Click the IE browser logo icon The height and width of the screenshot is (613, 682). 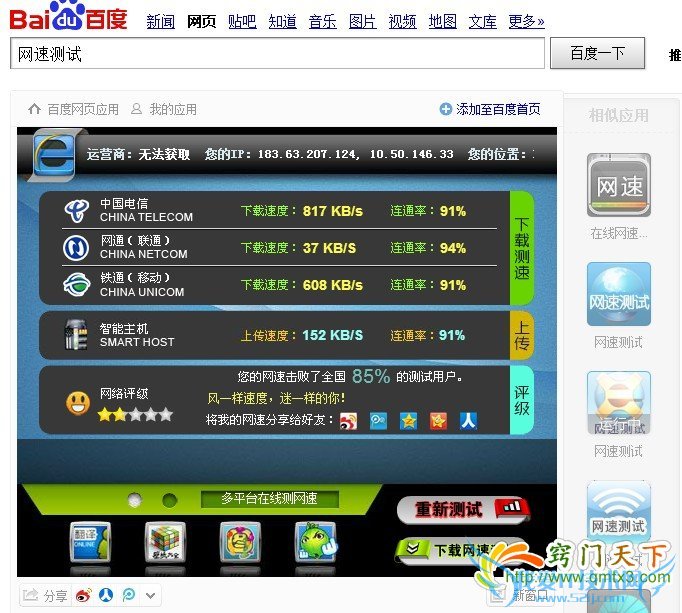point(53,155)
